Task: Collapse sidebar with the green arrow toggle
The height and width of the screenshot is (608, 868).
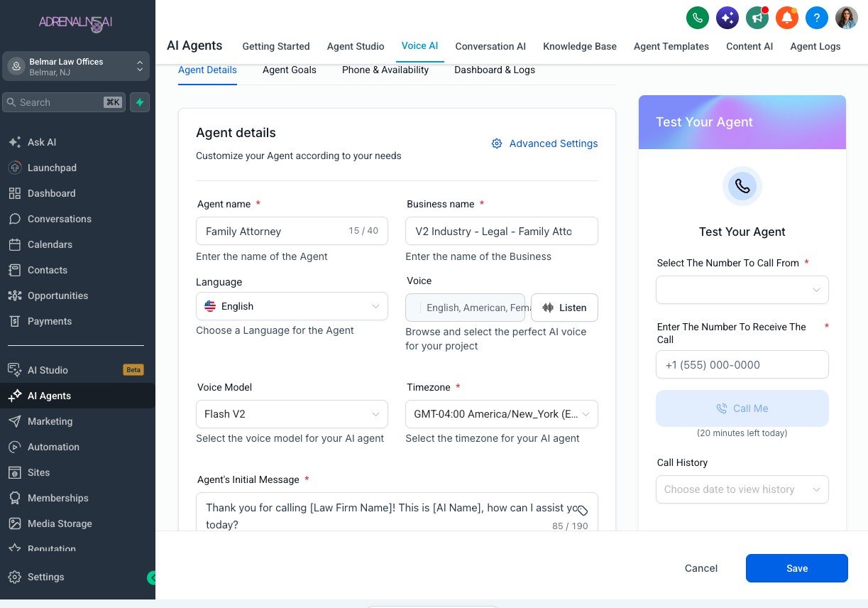Action: [151, 577]
